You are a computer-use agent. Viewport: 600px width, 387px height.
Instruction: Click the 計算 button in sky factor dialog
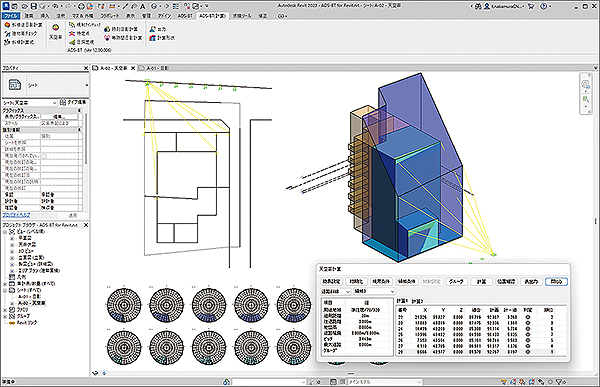coord(481,281)
